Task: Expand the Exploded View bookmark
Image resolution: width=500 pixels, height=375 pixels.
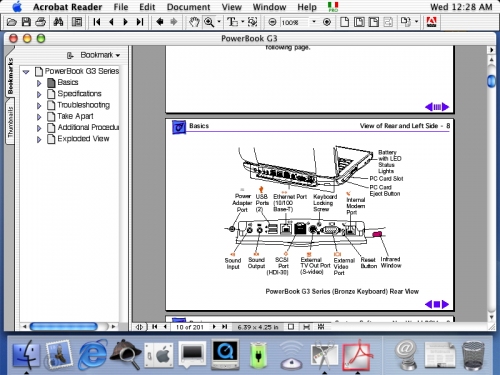Action: click(x=39, y=139)
